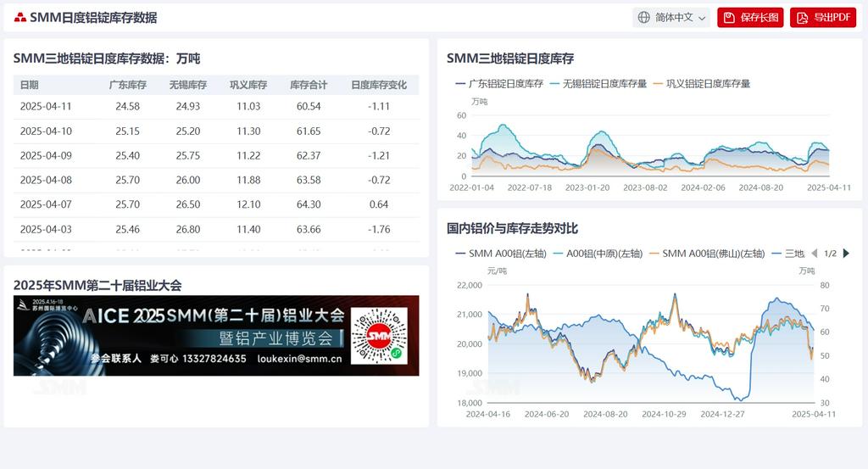The height and width of the screenshot is (469, 868).
Task: Open the AICE 2025 SMM铝业大会 banner
Action: tap(216, 336)
